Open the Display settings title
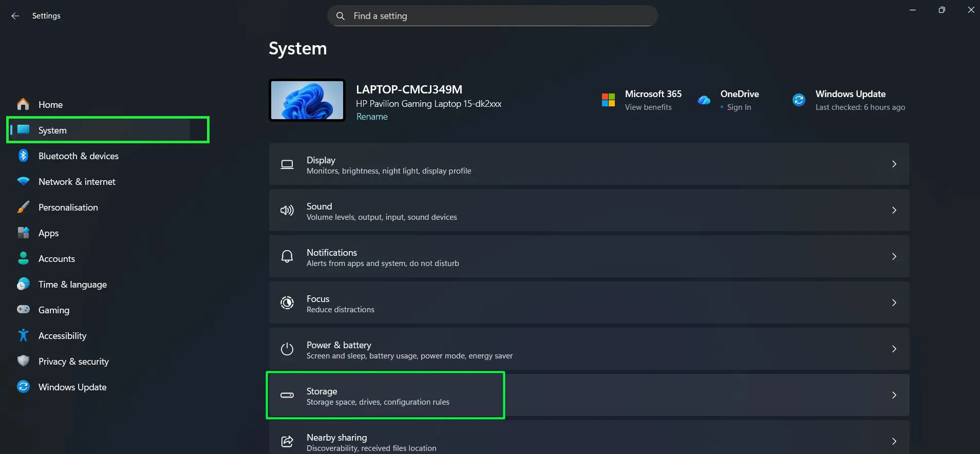The image size is (980, 454). [x=321, y=160]
